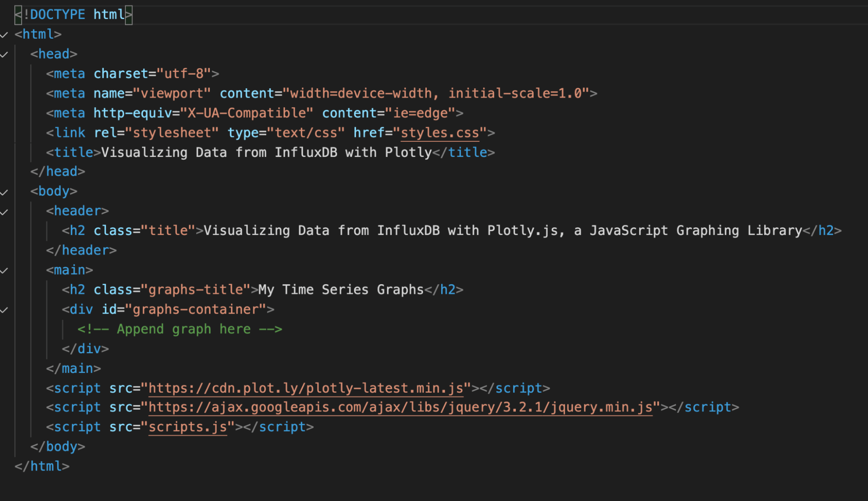Click the closing html tag

pyautogui.click(x=41, y=466)
